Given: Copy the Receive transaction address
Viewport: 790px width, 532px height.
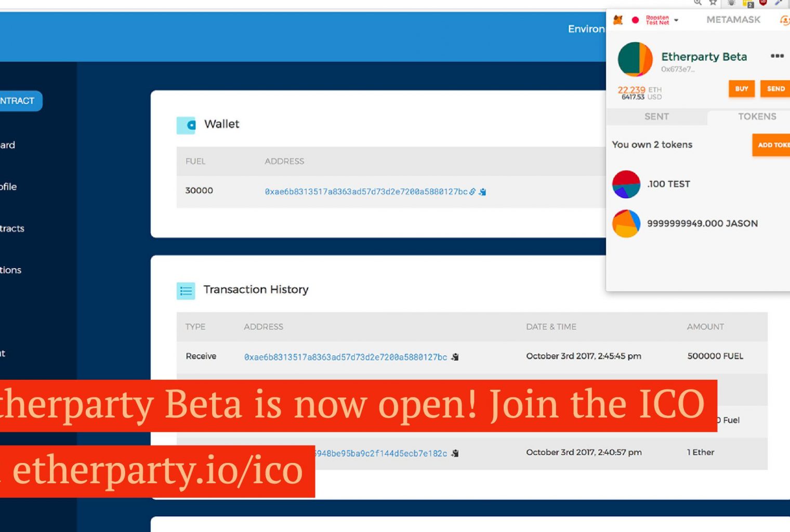Looking at the screenshot, I should pyautogui.click(x=455, y=357).
